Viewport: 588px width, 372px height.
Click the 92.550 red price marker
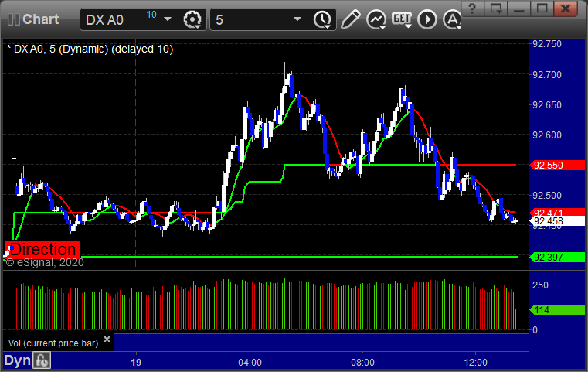(x=558, y=166)
